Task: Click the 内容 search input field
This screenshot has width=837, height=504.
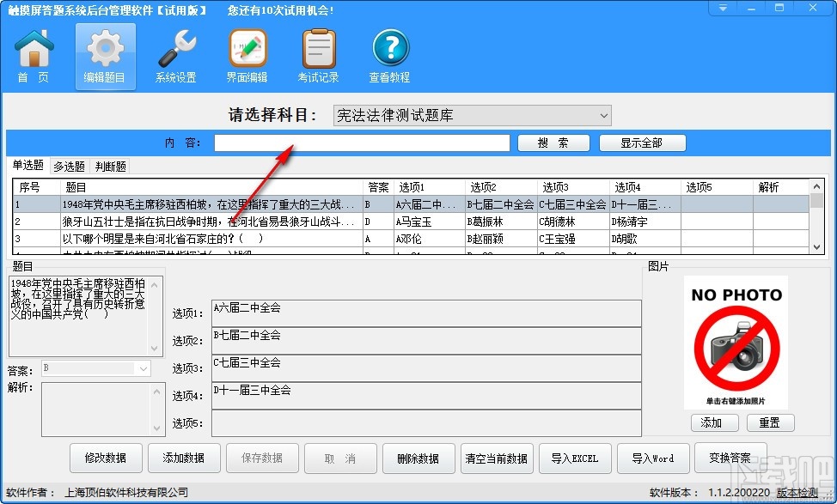Action: point(361,143)
